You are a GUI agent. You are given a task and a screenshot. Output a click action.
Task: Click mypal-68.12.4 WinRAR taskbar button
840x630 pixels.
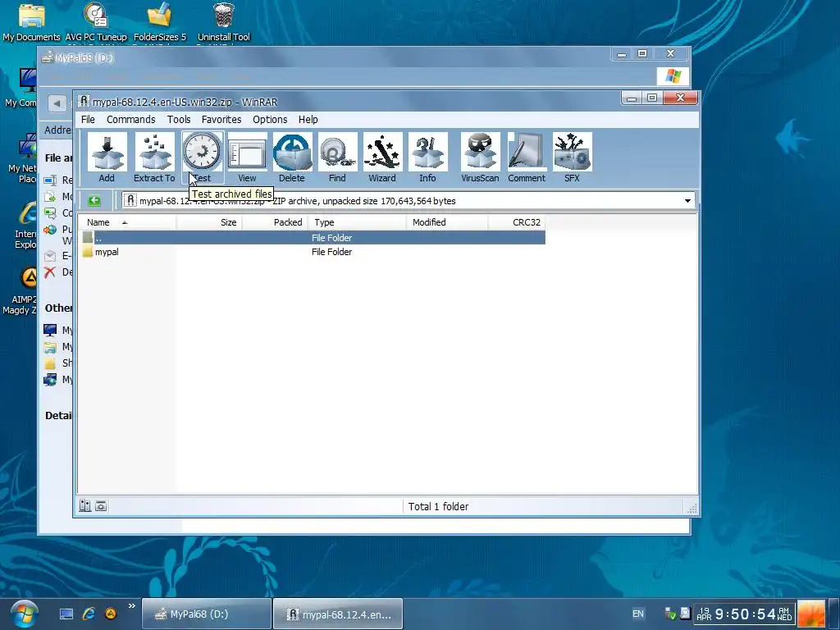(x=338, y=614)
